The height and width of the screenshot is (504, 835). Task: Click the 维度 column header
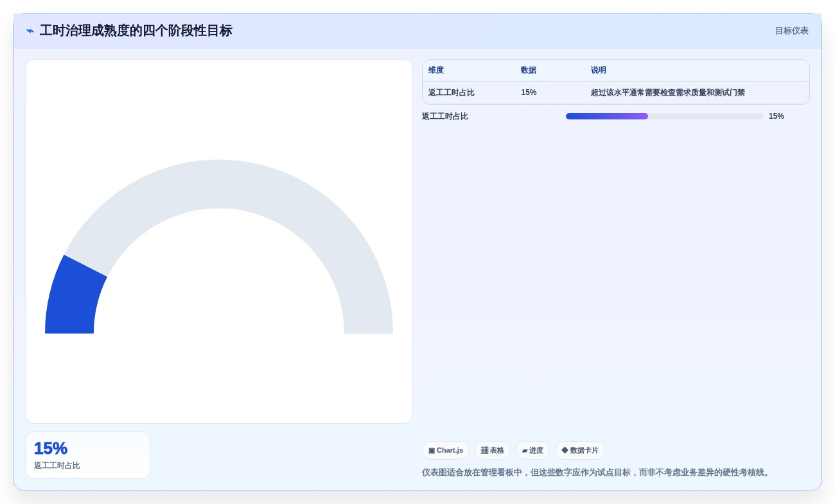click(436, 70)
